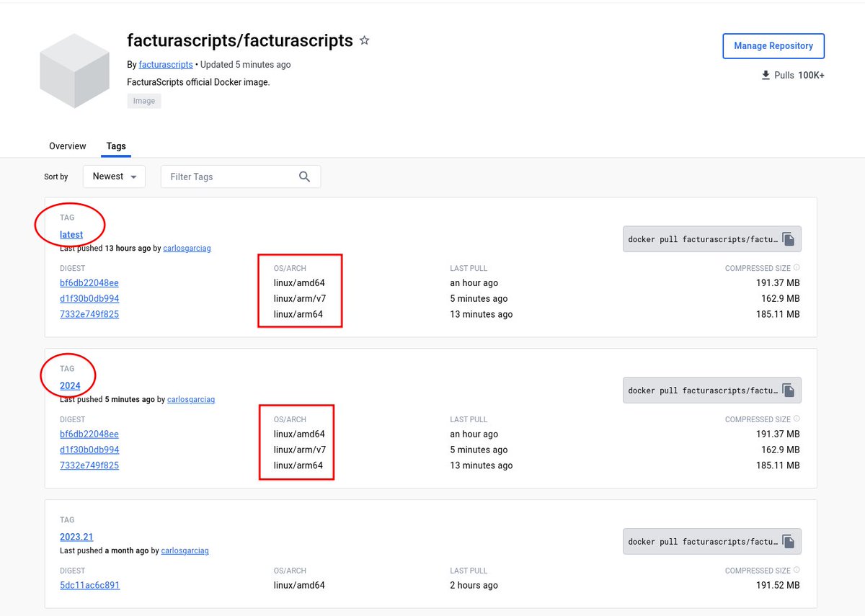Image resolution: width=865 pixels, height=616 pixels.
Task: Click linux/arm/v7 in the latest tag card
Action: pos(300,299)
